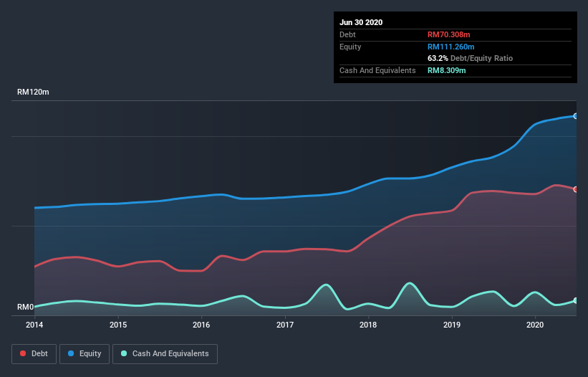Viewport: 588px width, 377px height.
Task: Click the Equity endpoint marker on chart
Action: [x=576, y=116]
